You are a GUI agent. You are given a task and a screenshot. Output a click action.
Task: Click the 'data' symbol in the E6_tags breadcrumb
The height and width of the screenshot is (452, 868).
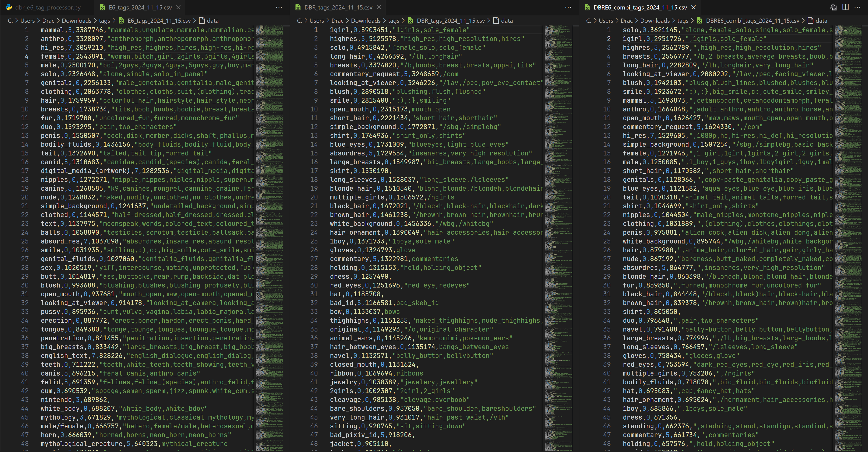212,21
